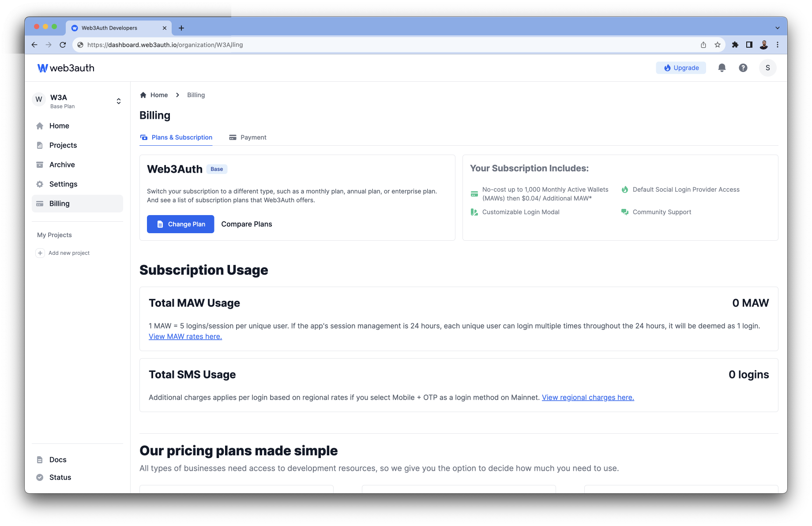The width and height of the screenshot is (812, 526).
Task: Open browser extensions puzzle icon
Action: click(x=735, y=45)
